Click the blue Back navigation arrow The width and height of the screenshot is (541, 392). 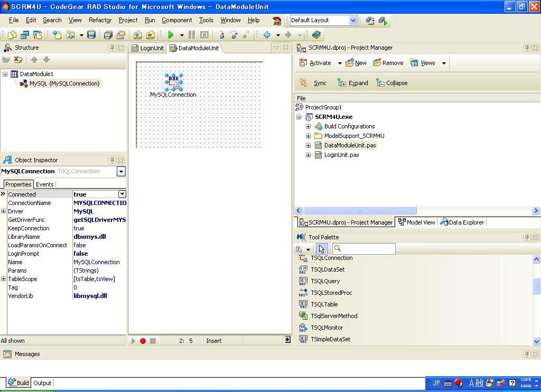[267, 35]
